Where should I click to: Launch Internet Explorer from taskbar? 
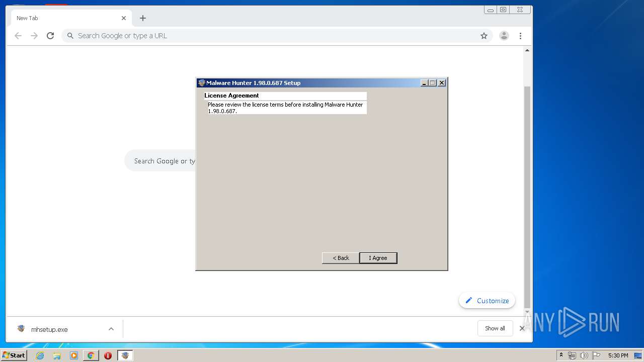40,355
